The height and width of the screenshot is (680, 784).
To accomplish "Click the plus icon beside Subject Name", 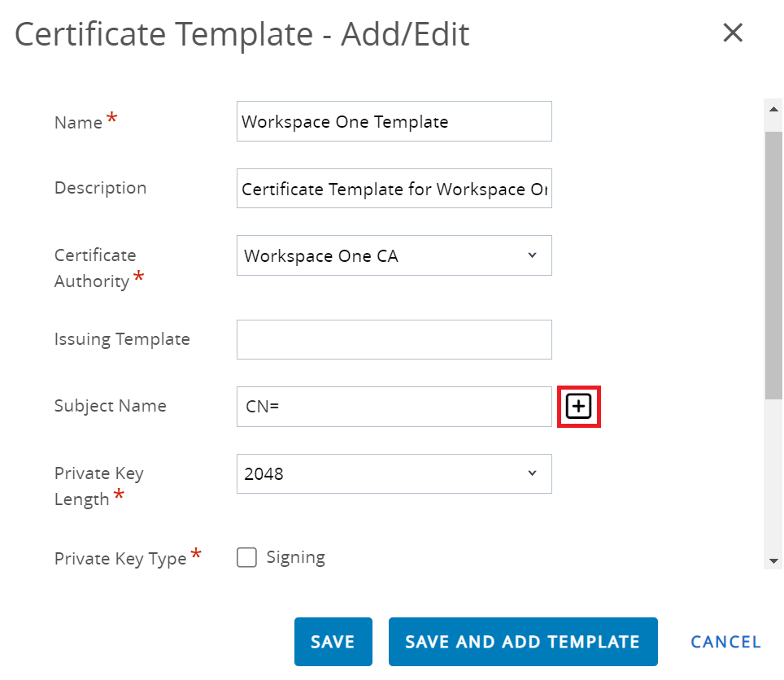I will pyautogui.click(x=578, y=406).
